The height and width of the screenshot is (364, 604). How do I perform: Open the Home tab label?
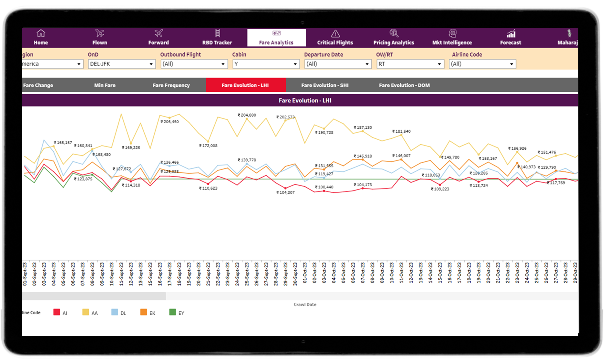click(x=41, y=43)
